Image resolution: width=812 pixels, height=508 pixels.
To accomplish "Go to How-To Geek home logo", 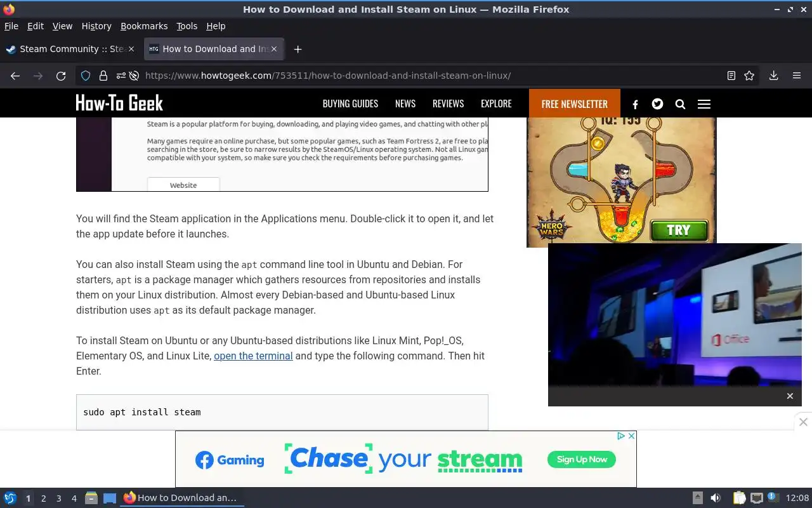I will pos(119,103).
